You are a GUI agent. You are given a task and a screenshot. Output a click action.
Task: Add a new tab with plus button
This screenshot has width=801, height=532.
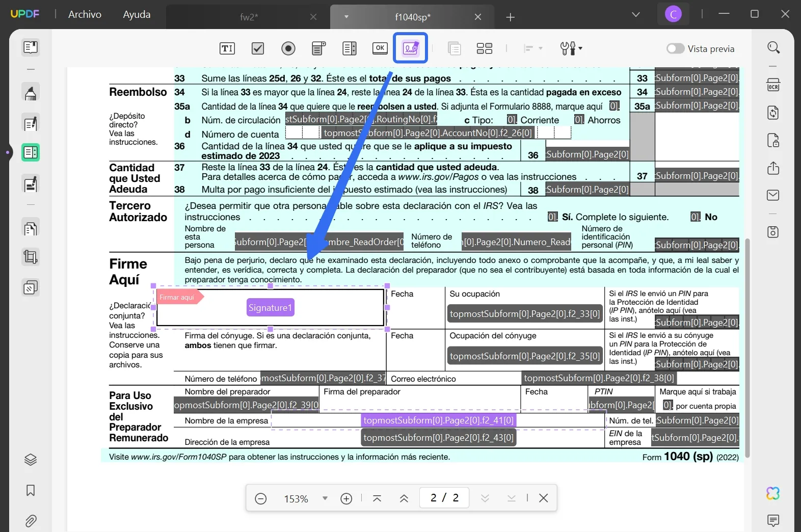511,17
